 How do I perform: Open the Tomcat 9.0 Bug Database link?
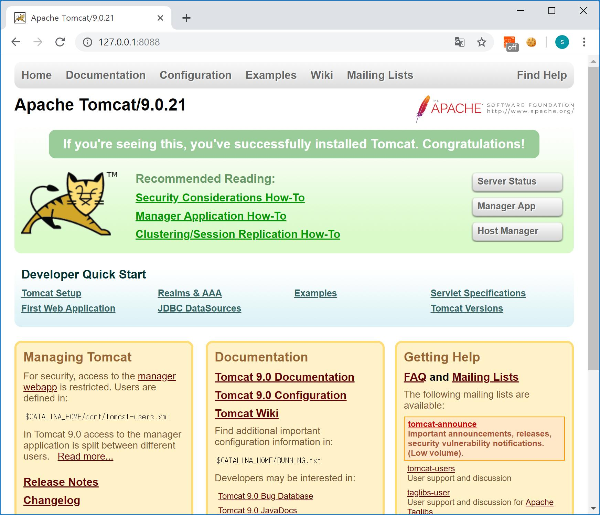266,496
